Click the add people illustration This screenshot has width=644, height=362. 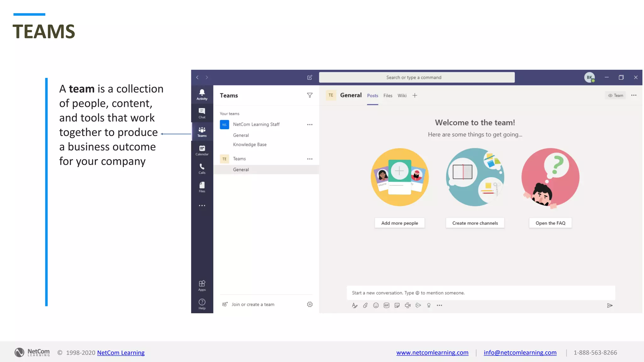click(x=400, y=177)
